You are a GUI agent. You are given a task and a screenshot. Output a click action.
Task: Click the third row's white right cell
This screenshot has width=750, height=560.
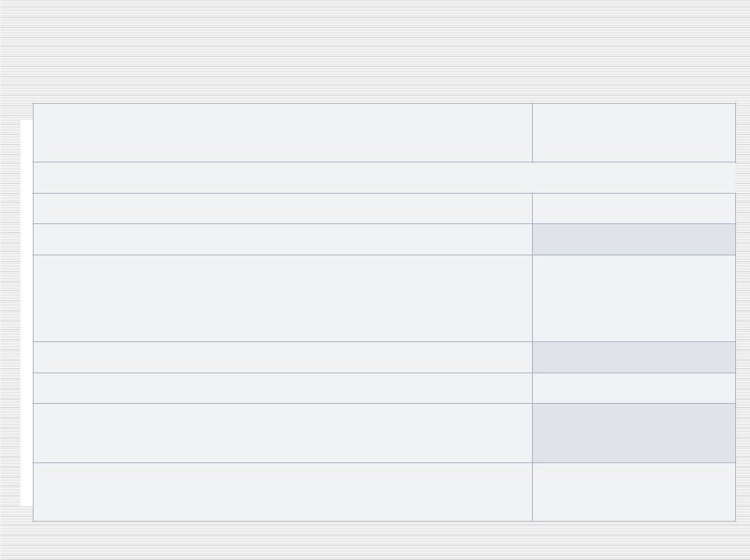click(x=634, y=208)
